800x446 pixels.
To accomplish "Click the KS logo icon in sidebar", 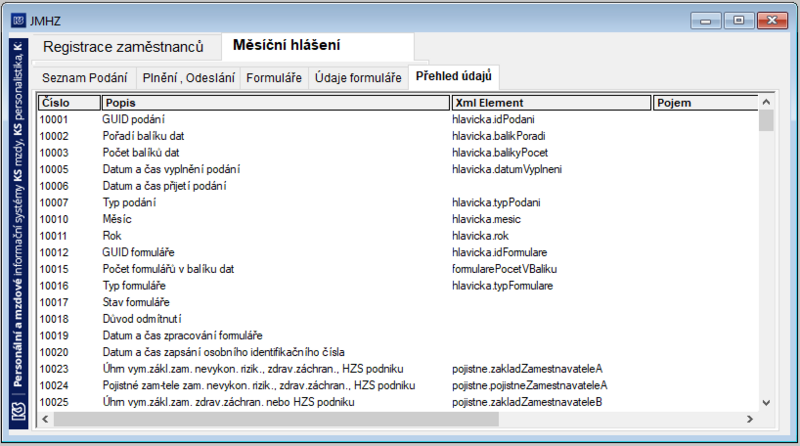I will (x=18, y=411).
